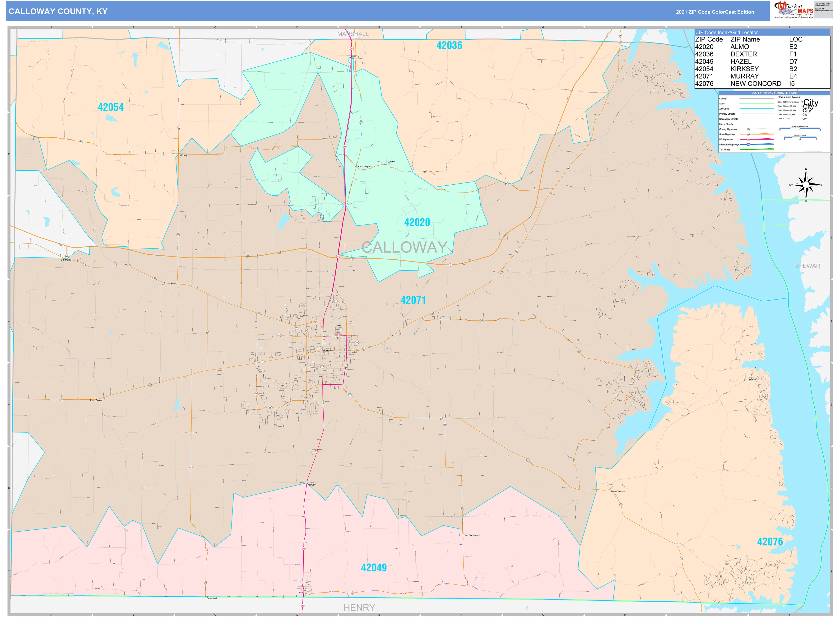This screenshot has width=840, height=617.
Task: Click the large 42071 ZIP label on the map
Action: 413,300
